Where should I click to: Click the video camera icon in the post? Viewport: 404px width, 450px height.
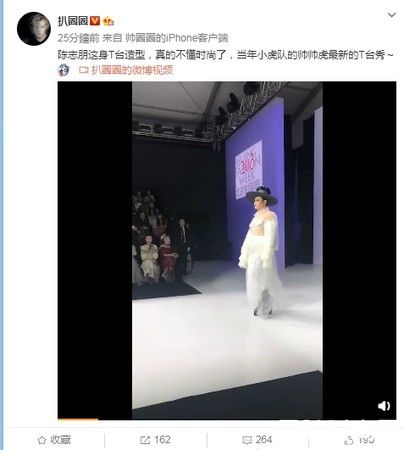coord(84,70)
